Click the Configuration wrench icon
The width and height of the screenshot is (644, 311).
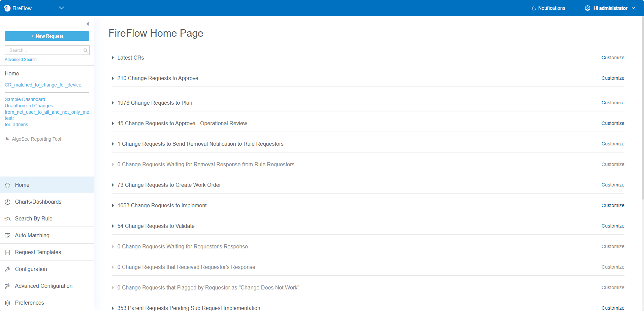[x=7, y=269]
